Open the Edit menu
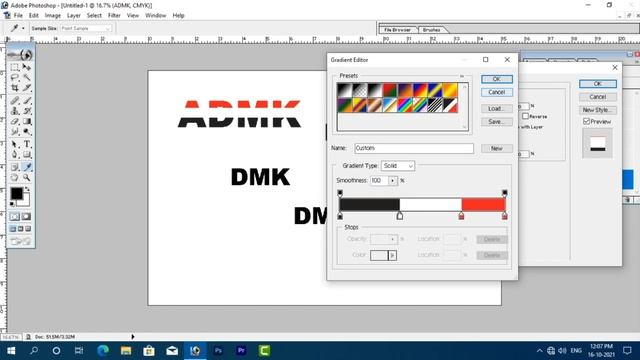Viewport: 640px width, 360px height. coord(34,16)
